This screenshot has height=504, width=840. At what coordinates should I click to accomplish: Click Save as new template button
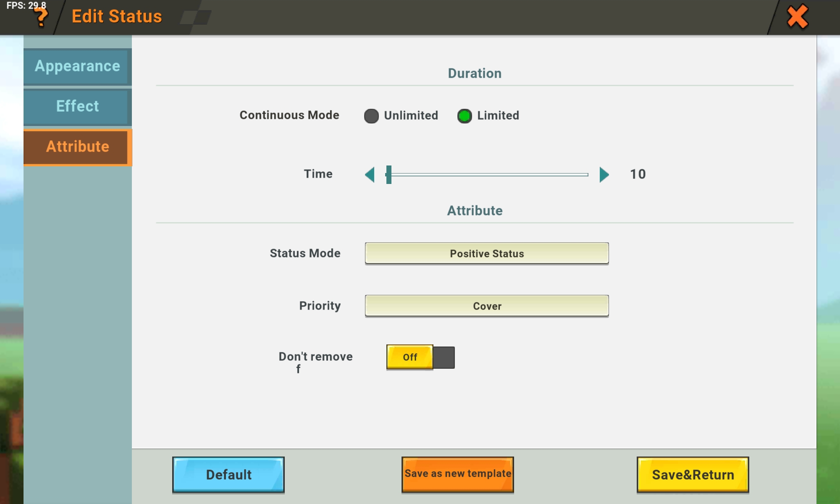pyautogui.click(x=457, y=475)
